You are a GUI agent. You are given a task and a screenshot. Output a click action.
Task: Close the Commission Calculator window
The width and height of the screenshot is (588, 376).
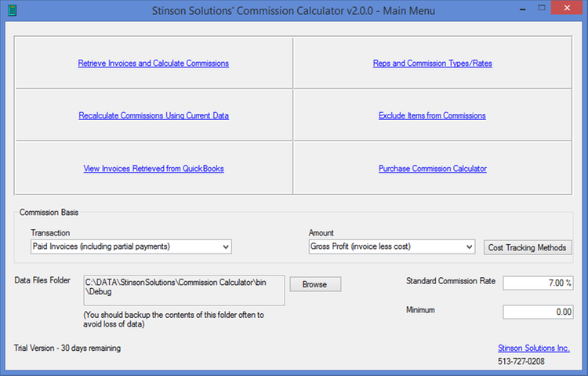coord(567,8)
